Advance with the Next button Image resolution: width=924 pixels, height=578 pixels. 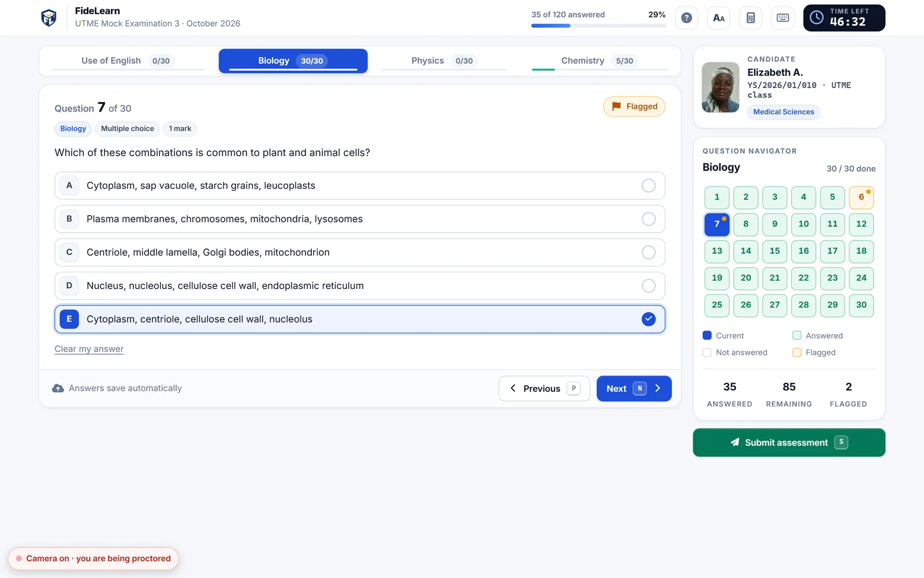point(634,388)
